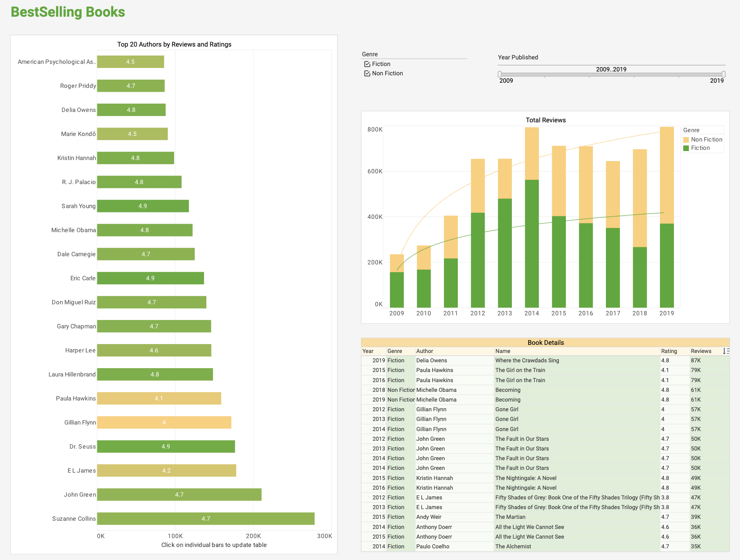The height and width of the screenshot is (560, 740).
Task: Select the Paula Hawkins bar in authors chart
Action: 159,398
